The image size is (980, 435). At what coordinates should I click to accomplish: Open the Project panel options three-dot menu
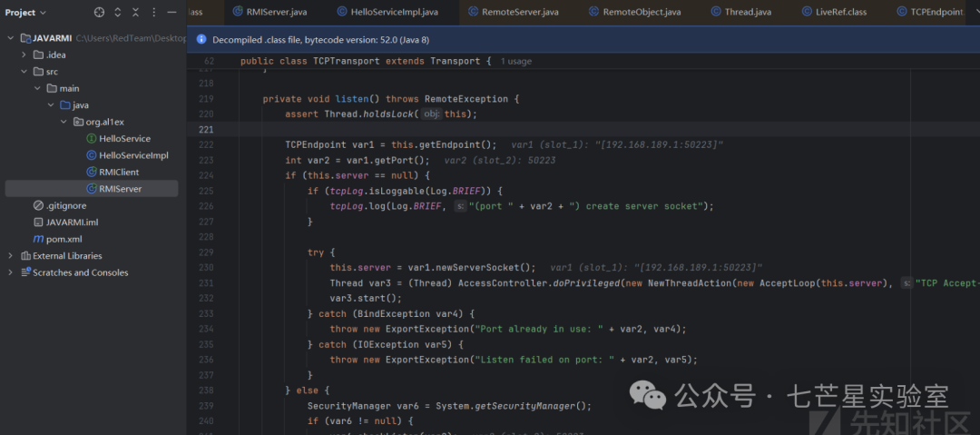tap(153, 12)
